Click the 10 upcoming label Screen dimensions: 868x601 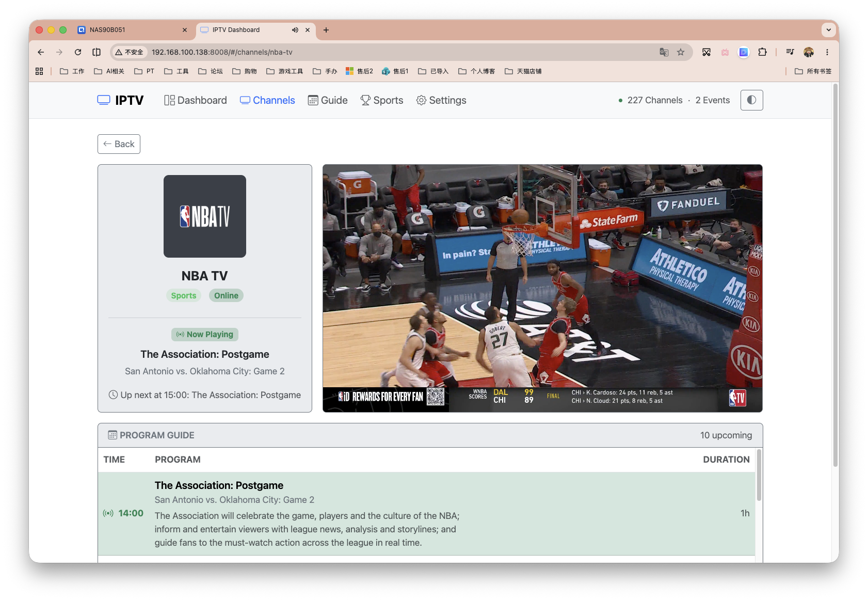point(726,435)
